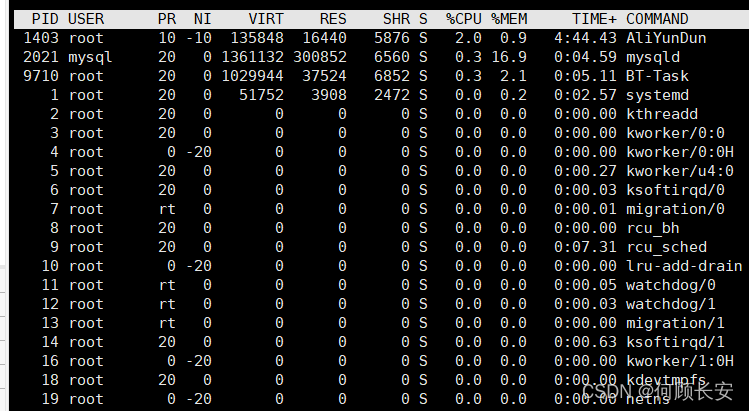Select the ksoftirqd/0 command name

tap(675, 190)
